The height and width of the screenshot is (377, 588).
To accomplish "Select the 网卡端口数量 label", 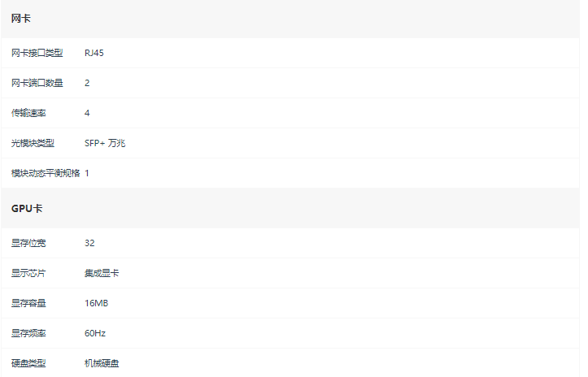I will (37, 83).
